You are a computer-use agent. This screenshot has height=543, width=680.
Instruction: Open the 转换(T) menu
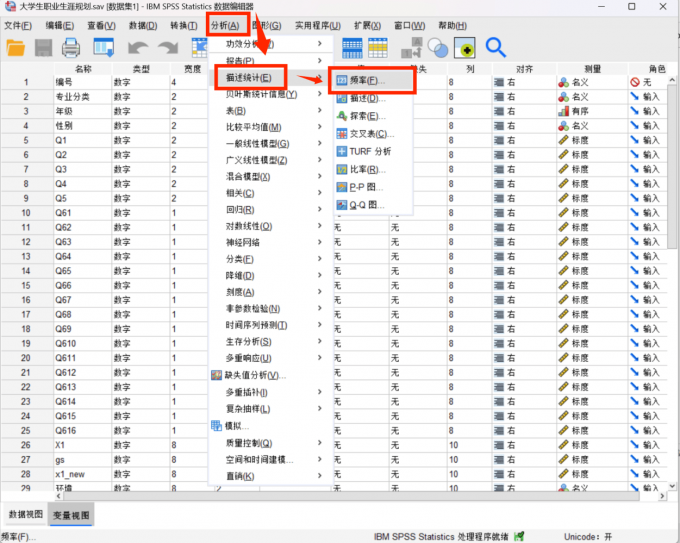[x=184, y=26]
